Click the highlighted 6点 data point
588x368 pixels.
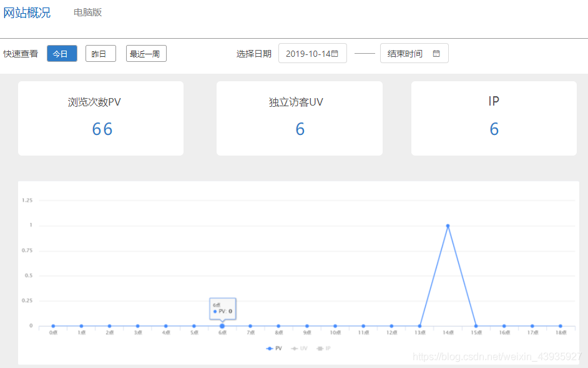tap(222, 326)
